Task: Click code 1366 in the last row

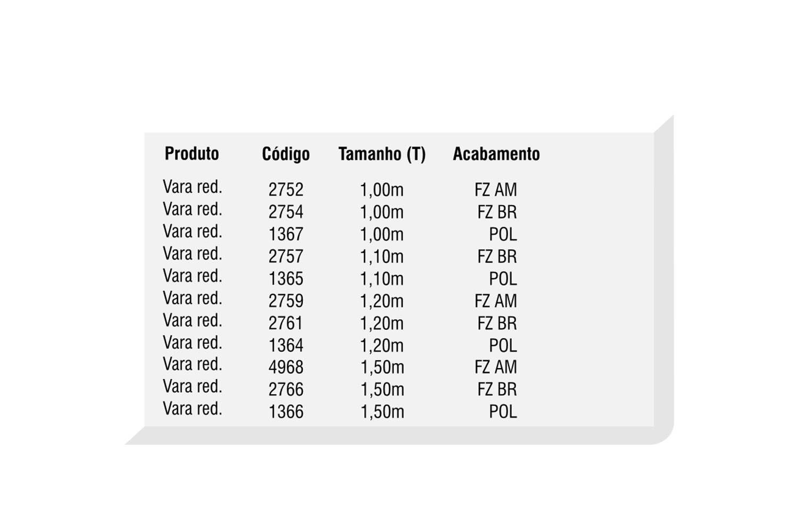Action: coord(286,412)
